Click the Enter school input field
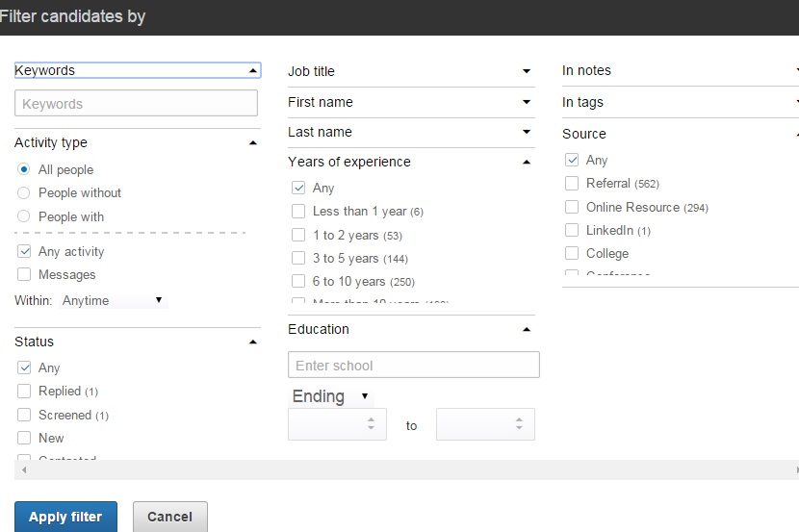Viewport: 799px width, 532px height. 413,366
